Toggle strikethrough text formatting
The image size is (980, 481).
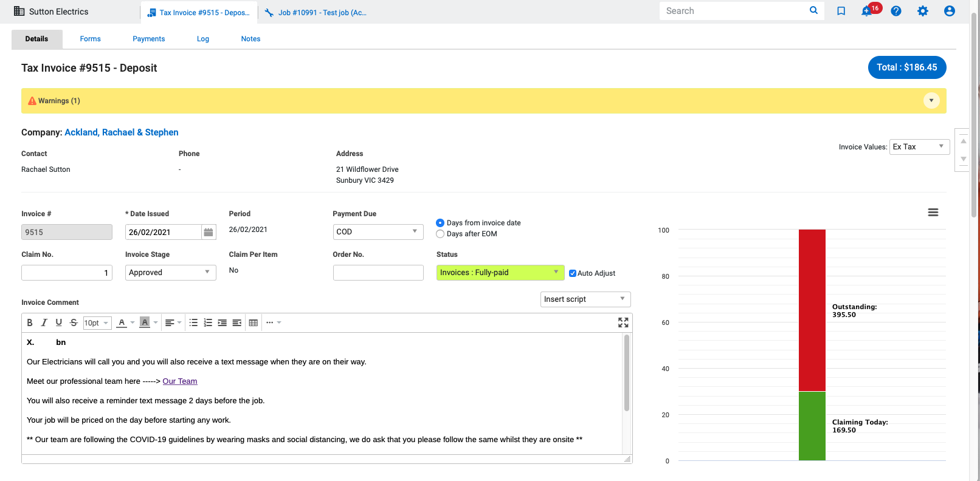(x=74, y=322)
